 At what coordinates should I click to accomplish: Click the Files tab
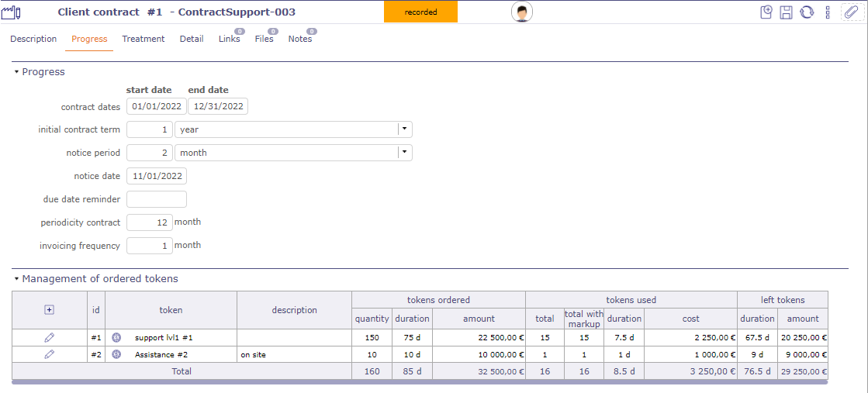point(264,39)
